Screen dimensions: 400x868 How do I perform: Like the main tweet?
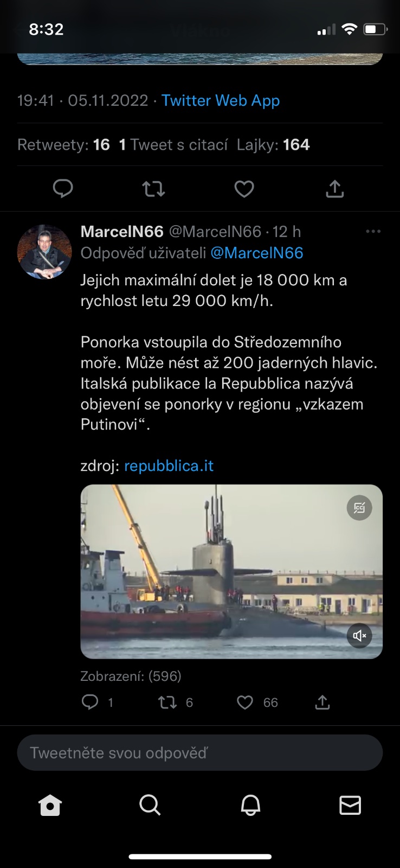[244, 189]
